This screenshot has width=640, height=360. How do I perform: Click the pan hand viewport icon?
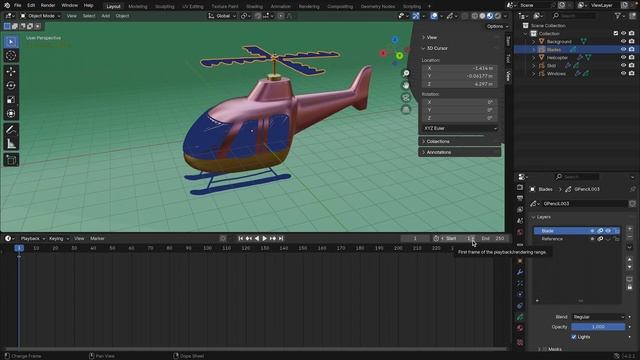point(406,85)
